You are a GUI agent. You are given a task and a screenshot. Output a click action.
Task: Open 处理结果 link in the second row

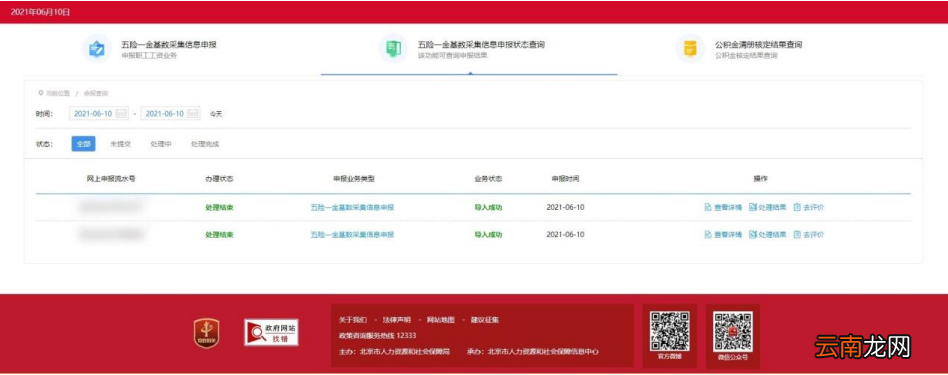pos(773,235)
